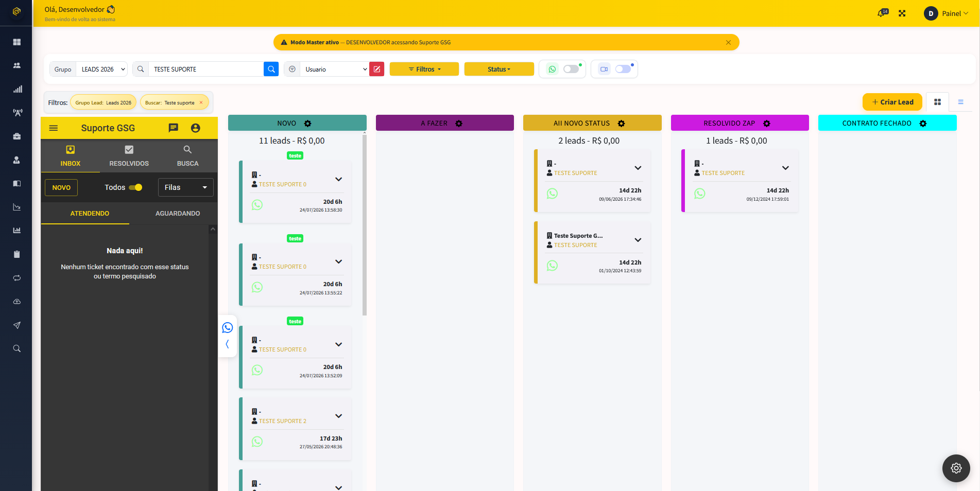Viewport: 980px width, 491px height.
Task: Click the Grupo Lead: Leads 2026 chip
Action: point(104,102)
